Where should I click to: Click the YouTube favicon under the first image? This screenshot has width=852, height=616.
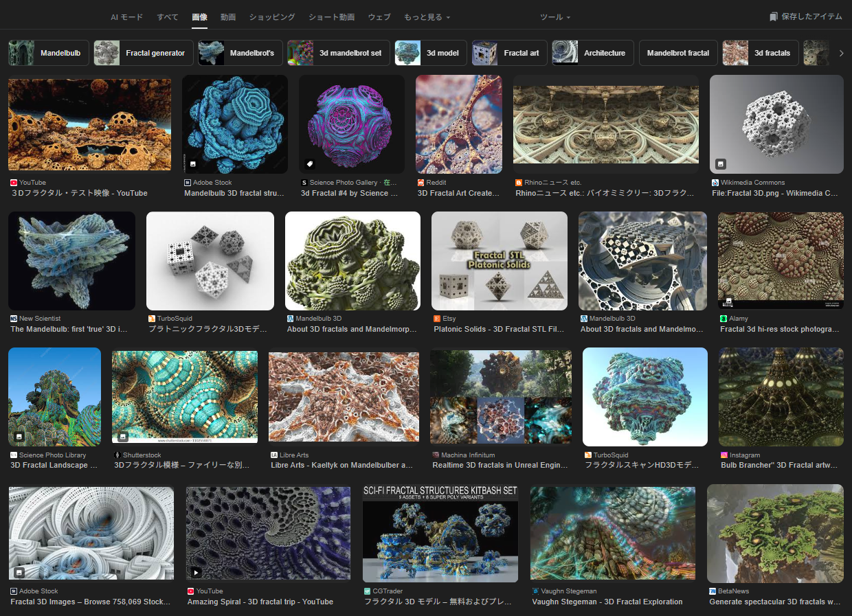(x=14, y=183)
